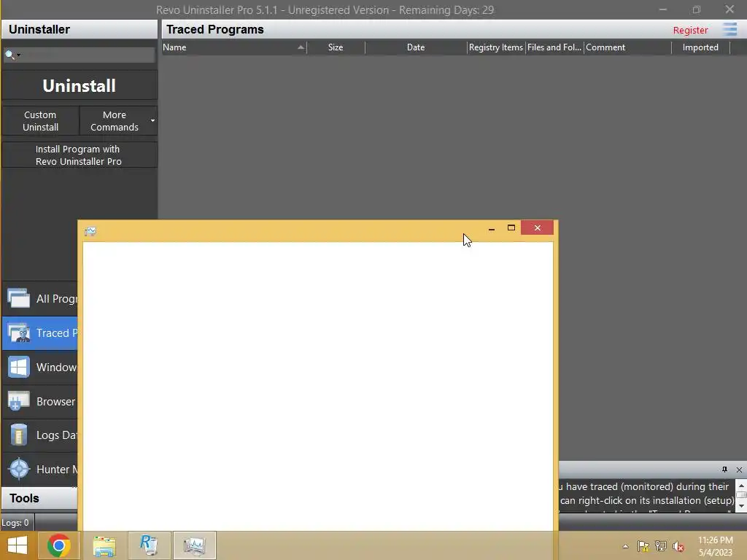Image resolution: width=747 pixels, height=560 pixels.
Task: Click the blank window's title bar icon
Action: point(90,231)
